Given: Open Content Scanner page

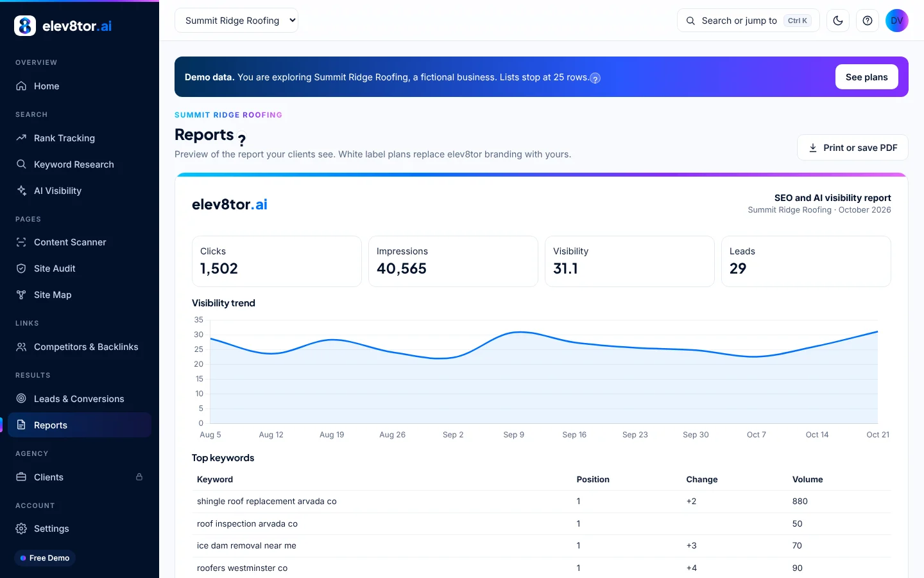Looking at the screenshot, I should [80, 242].
